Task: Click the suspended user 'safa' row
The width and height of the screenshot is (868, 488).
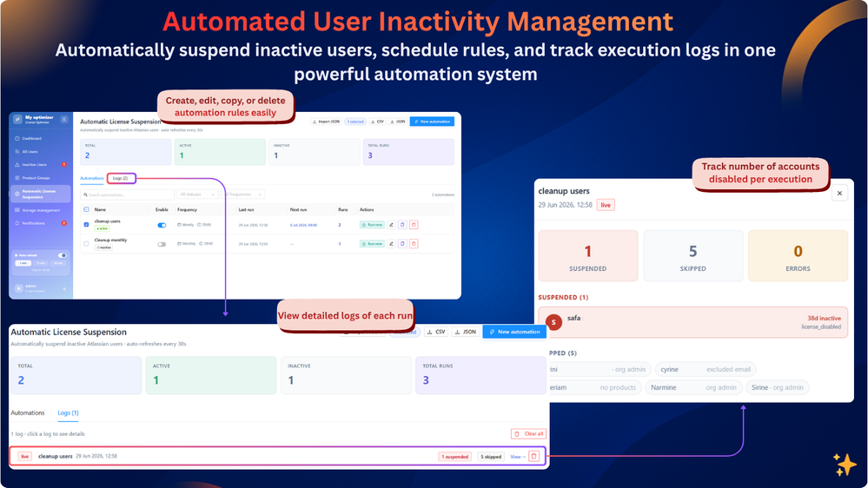Action: 693,322
